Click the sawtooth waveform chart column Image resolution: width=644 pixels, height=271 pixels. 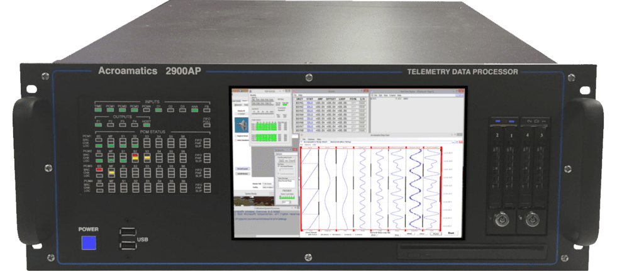[309, 188]
